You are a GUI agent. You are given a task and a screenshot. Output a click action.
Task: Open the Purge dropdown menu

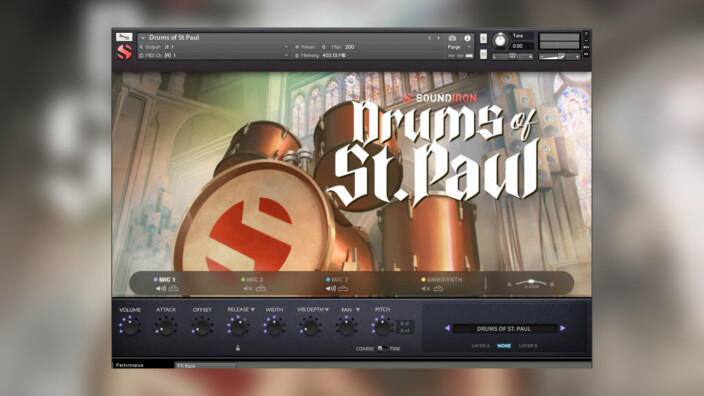(x=459, y=47)
